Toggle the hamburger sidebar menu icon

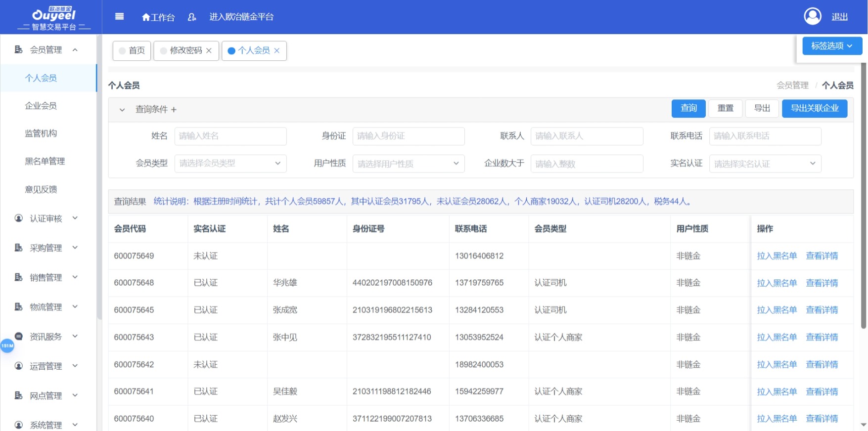tap(119, 16)
